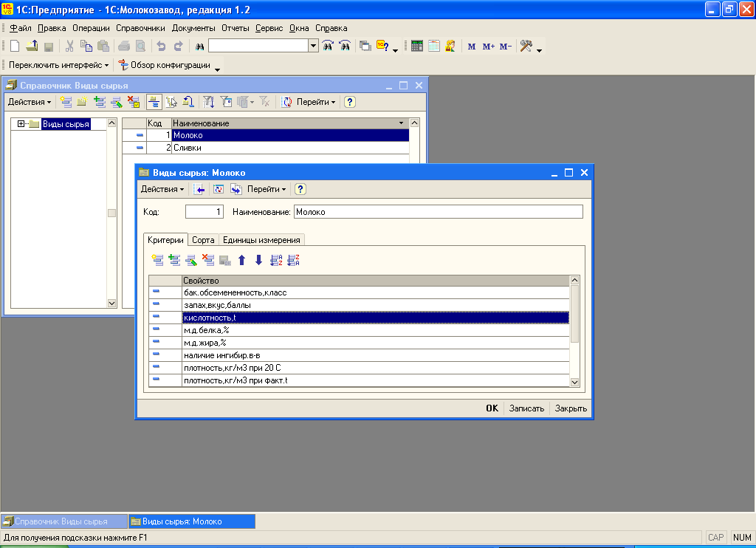The width and height of the screenshot is (756, 548).
Task: Click the M- memory subtract button
Action: tap(505, 47)
